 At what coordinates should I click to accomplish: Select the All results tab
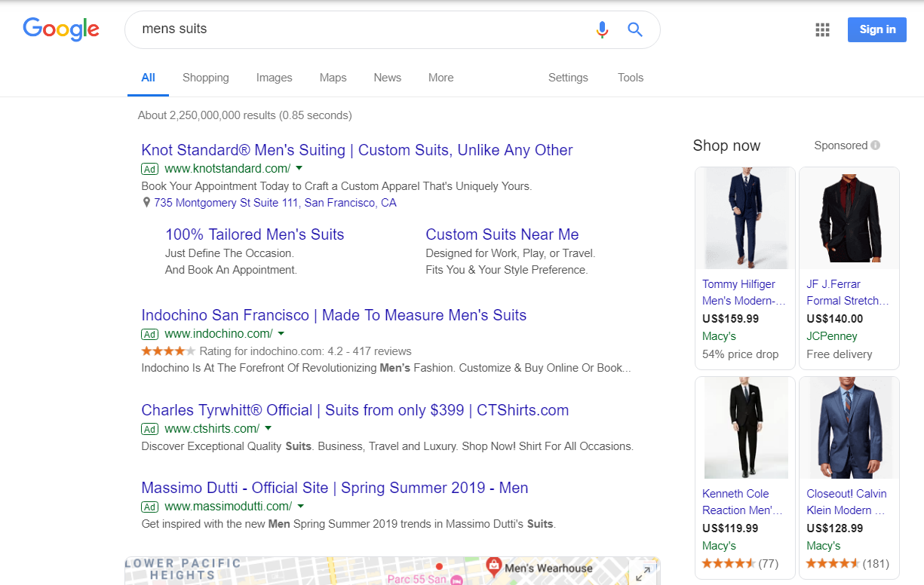148,78
